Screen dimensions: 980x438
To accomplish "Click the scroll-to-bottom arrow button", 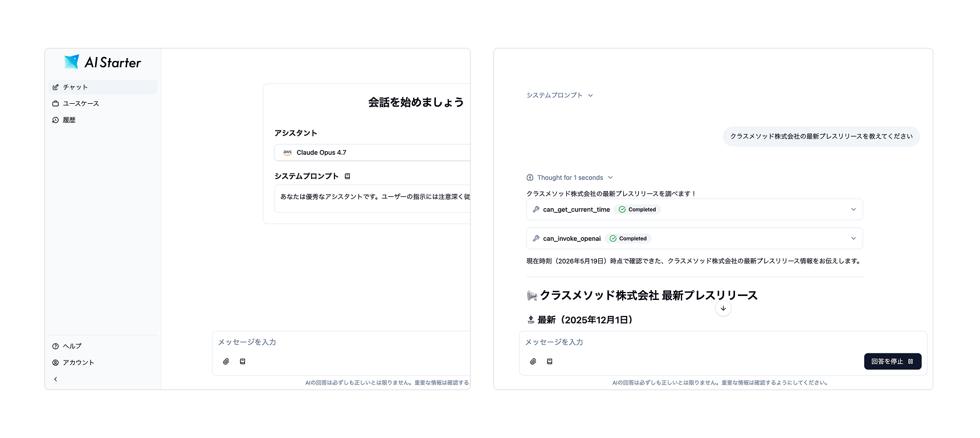I will click(723, 309).
